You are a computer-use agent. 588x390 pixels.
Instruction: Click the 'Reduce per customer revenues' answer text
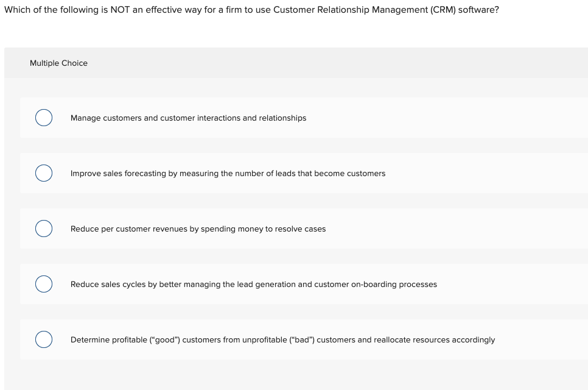tap(198, 229)
